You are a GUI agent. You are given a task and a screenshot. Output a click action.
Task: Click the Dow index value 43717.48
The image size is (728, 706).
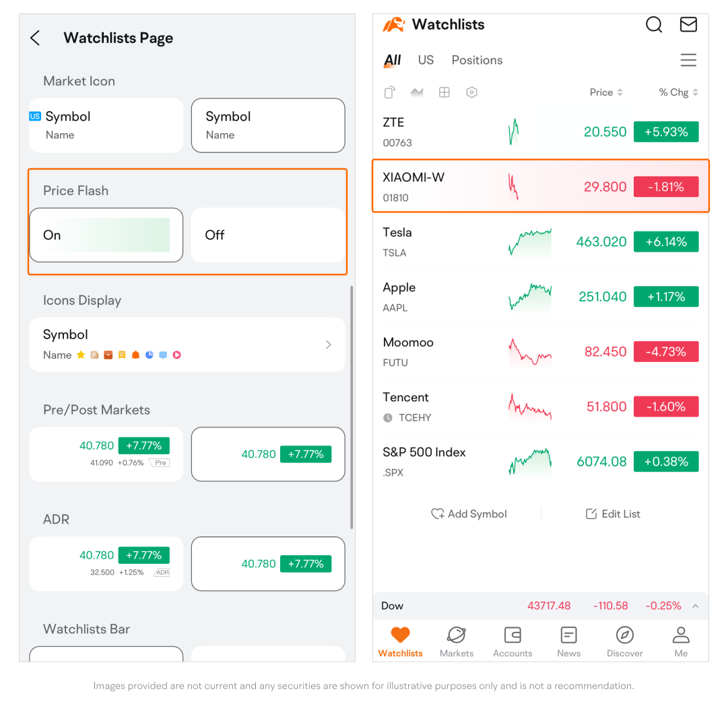coord(549,606)
